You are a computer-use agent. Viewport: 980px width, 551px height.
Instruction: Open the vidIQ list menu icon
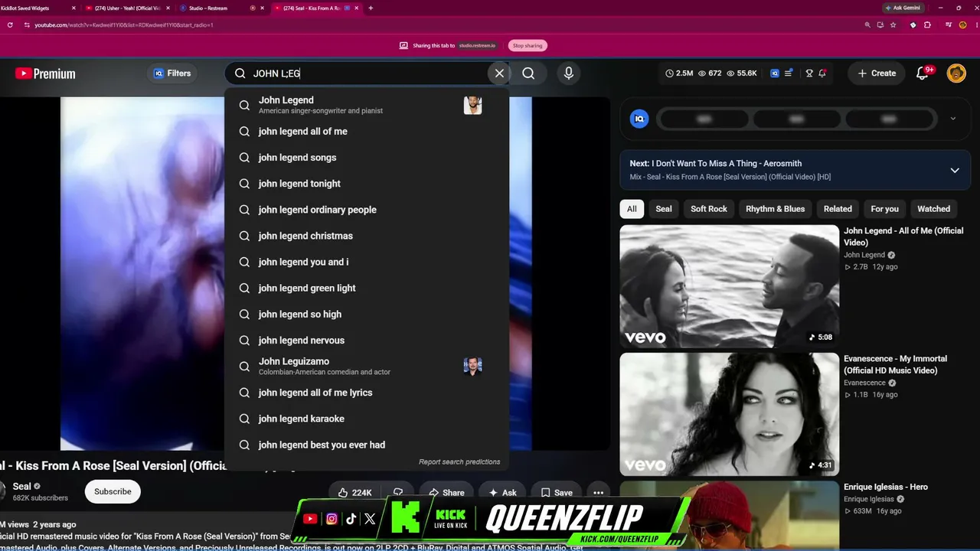(789, 73)
